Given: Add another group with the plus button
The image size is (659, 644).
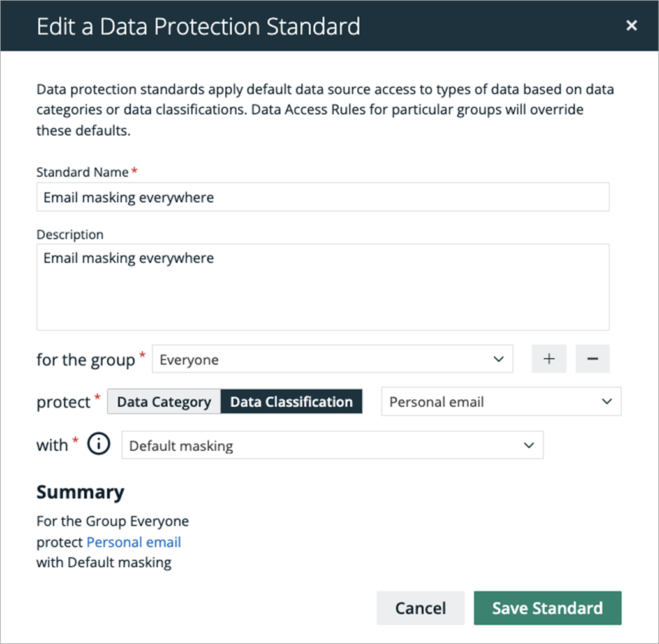Looking at the screenshot, I should coord(549,359).
